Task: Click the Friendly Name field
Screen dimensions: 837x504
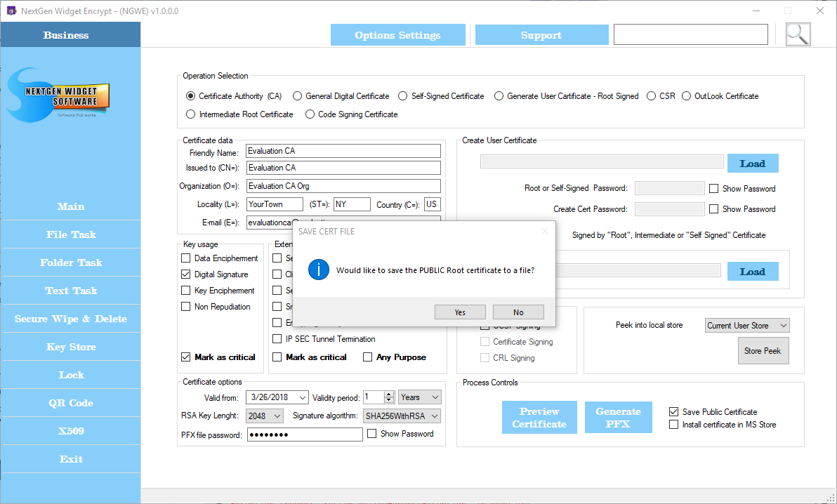Action: pos(343,151)
